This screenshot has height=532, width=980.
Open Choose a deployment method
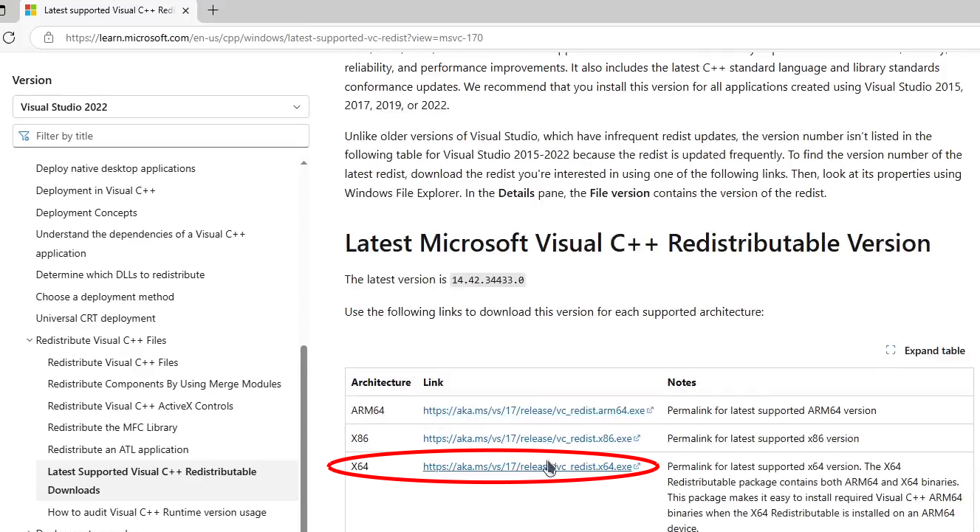105,297
